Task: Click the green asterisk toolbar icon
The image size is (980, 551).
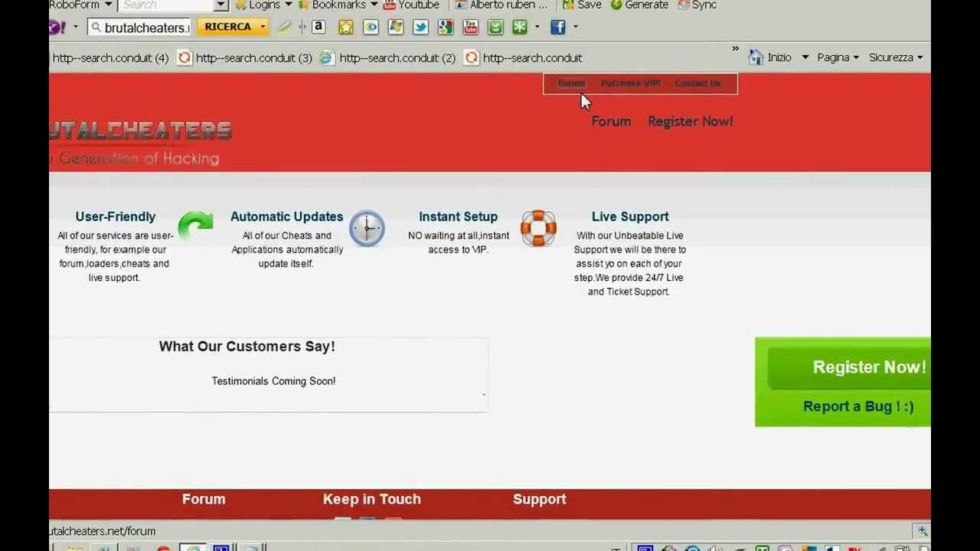Action: [x=520, y=27]
